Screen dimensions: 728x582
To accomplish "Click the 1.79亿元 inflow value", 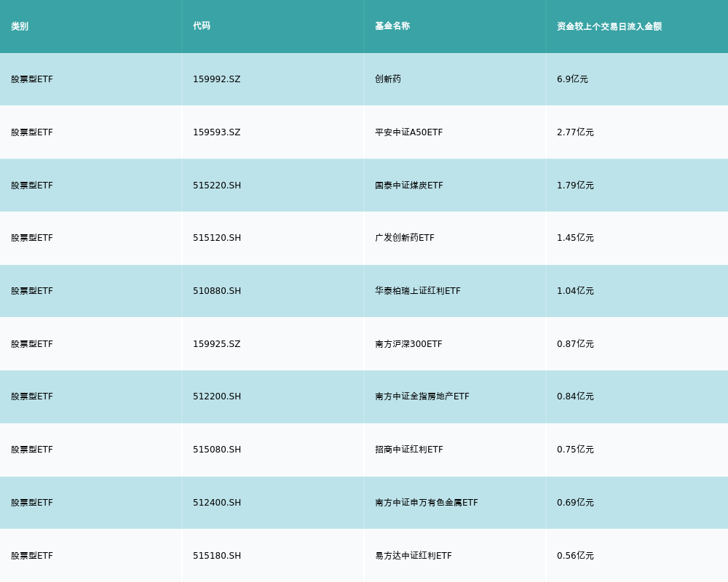I will pos(575,186).
